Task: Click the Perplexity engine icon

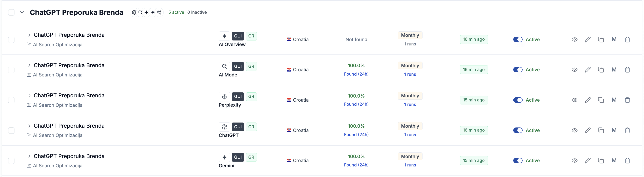Action: (x=224, y=97)
